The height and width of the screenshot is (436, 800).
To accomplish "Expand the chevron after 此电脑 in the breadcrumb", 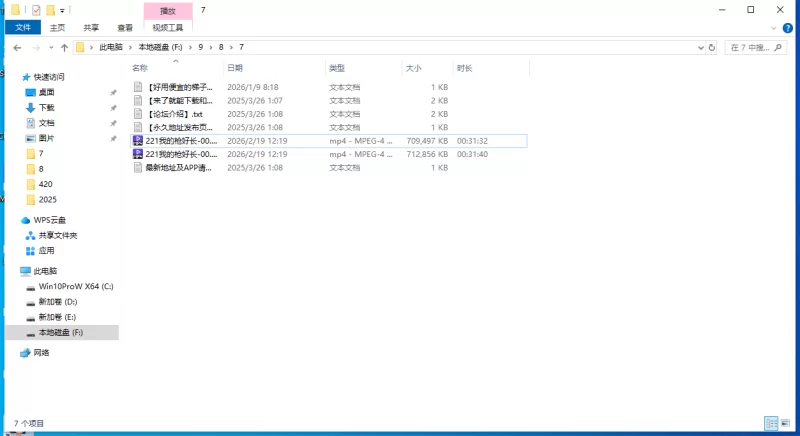I will 131,47.
